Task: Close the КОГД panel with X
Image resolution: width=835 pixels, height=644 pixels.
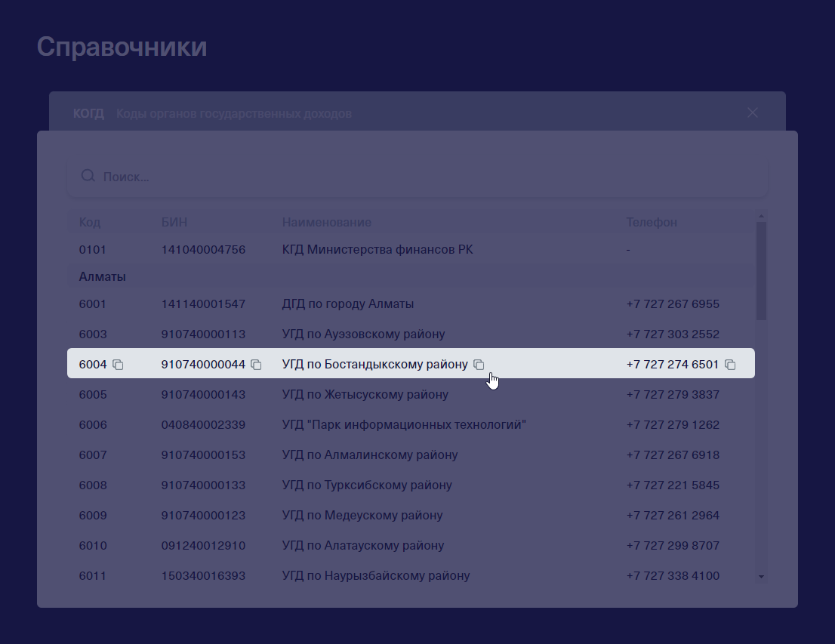Action: tap(753, 113)
